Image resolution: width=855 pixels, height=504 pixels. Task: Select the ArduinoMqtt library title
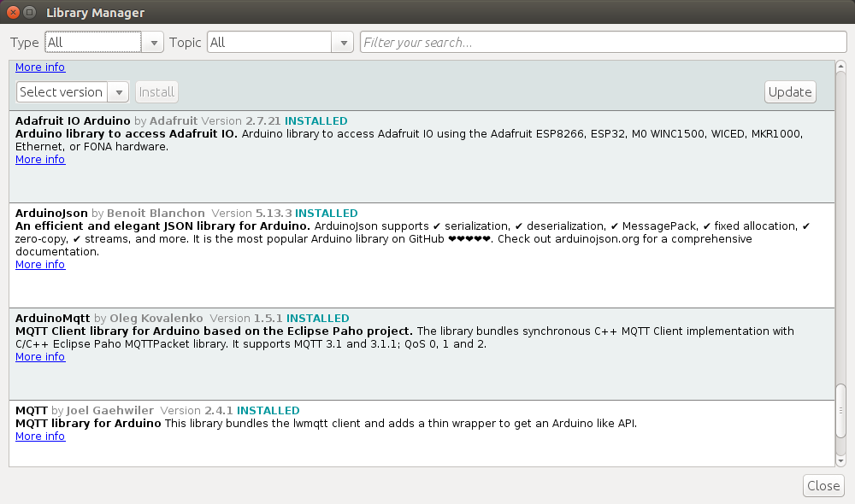[52, 318]
